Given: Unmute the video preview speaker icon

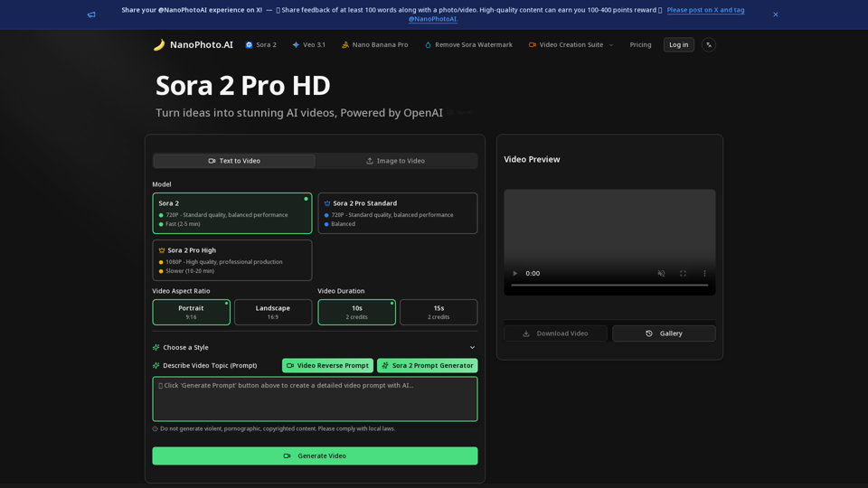Looking at the screenshot, I should click(x=661, y=273).
